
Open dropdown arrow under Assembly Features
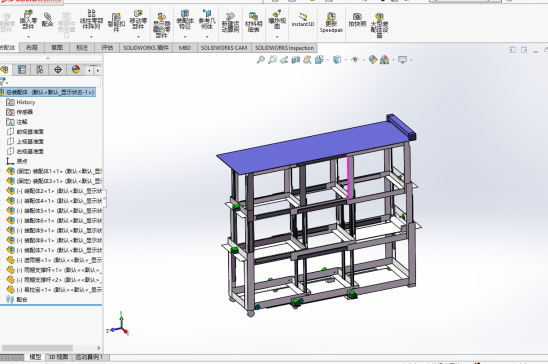[x=185, y=37]
